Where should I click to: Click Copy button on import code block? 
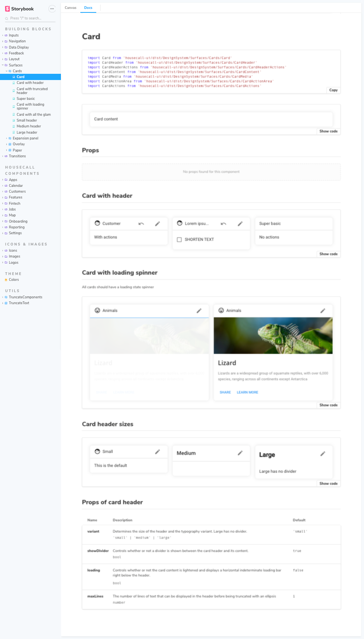pos(333,90)
